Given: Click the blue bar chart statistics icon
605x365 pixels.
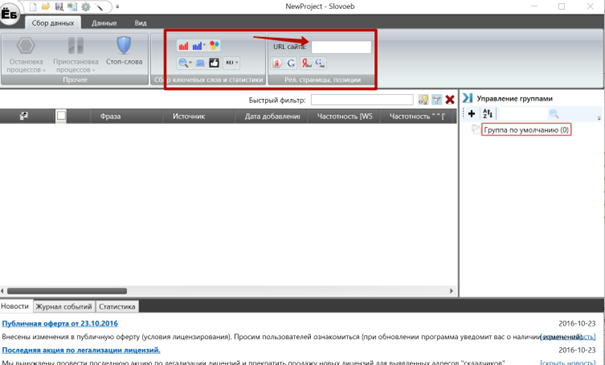Looking at the screenshot, I should (x=197, y=46).
